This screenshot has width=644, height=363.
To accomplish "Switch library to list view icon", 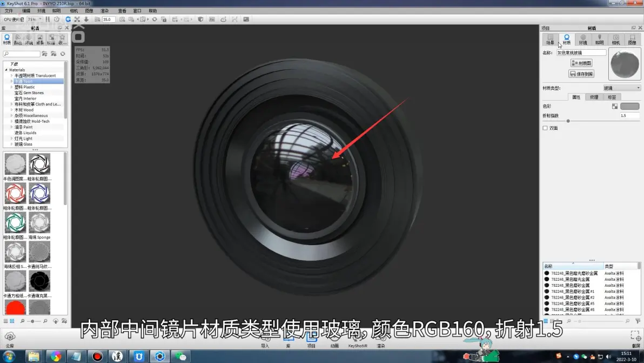I will tap(5, 321).
